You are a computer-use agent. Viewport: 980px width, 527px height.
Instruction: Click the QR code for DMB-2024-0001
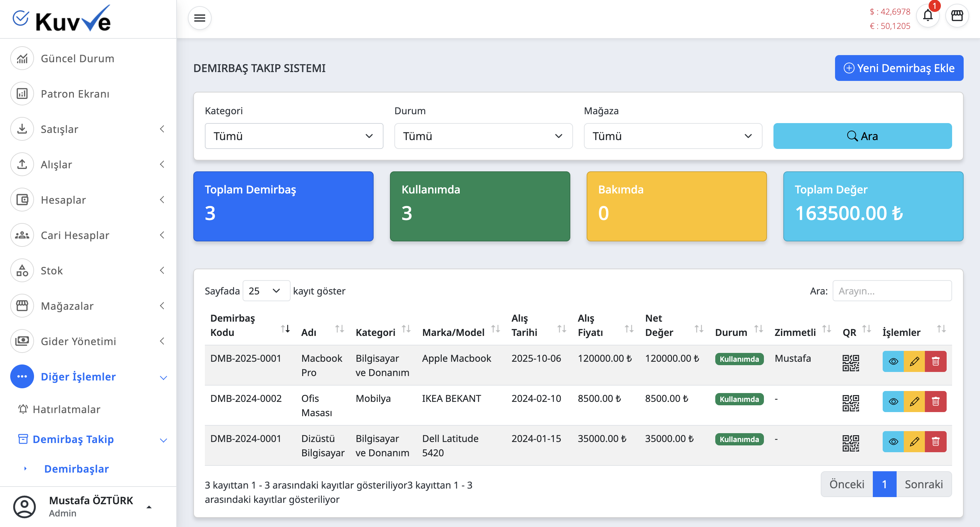pyautogui.click(x=850, y=443)
